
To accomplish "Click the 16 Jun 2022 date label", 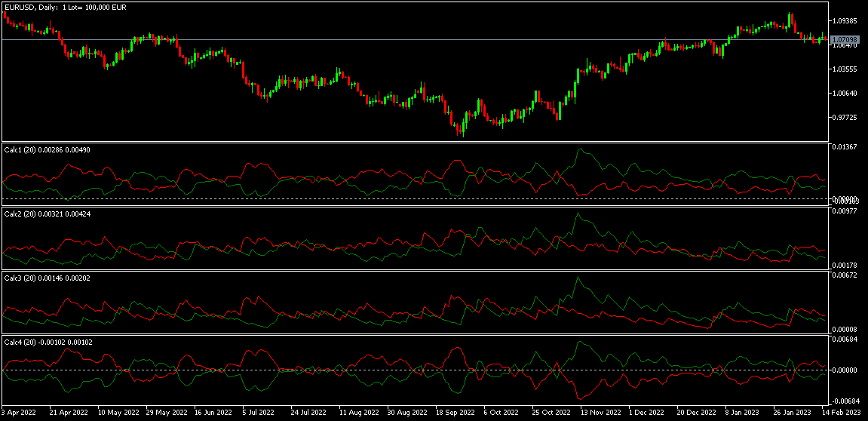I will tap(213, 413).
